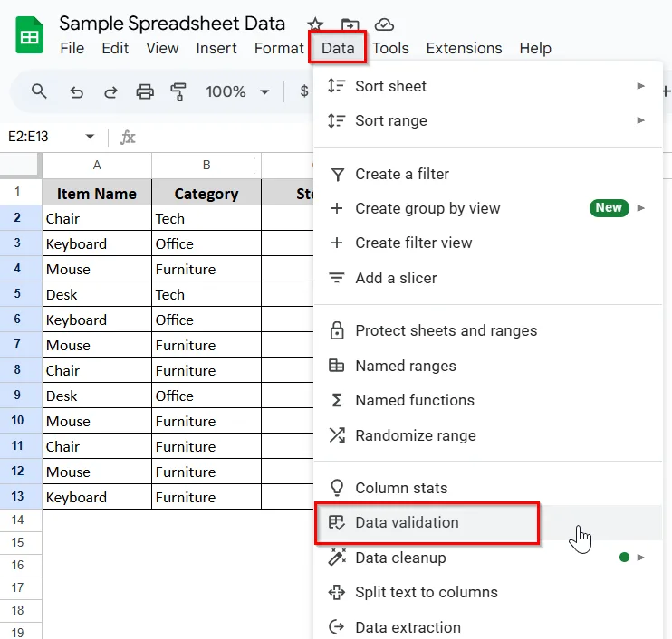Viewport: 672px width, 639px height.
Task: Open the Edit menu
Action: click(x=115, y=48)
